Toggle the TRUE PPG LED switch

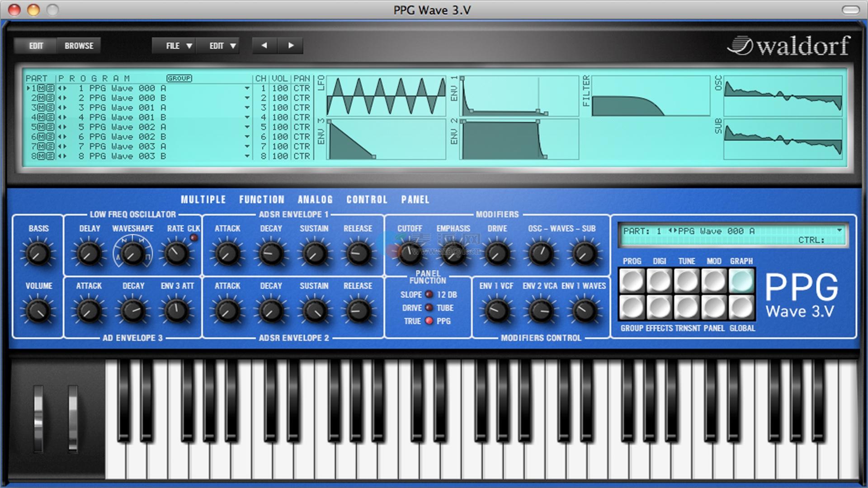click(429, 321)
